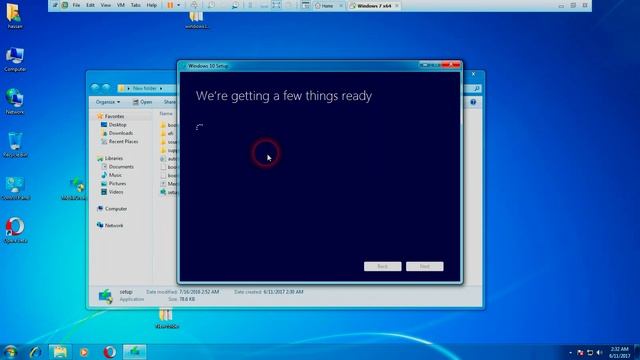
Task: Open the Control Panel desktop icon
Action: [16, 188]
